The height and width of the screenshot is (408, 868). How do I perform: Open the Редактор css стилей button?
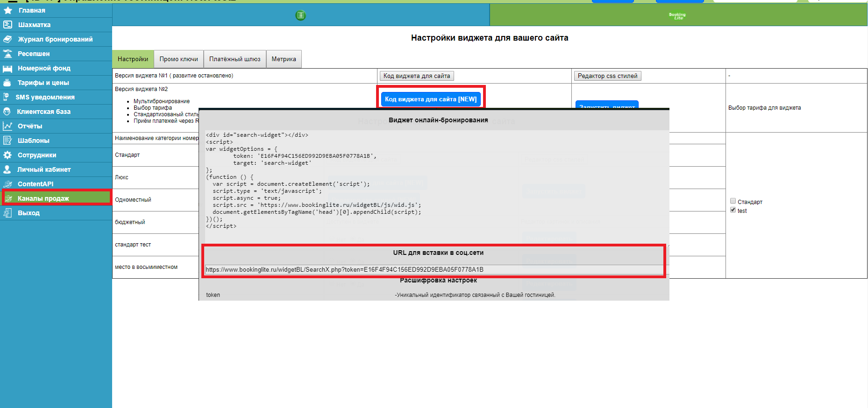pyautogui.click(x=607, y=76)
